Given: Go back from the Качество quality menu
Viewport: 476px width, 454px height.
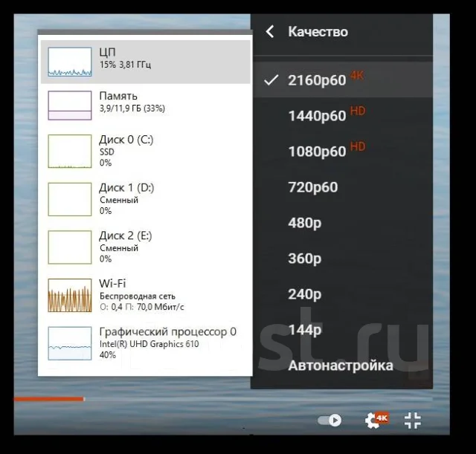Looking at the screenshot, I should coord(270,31).
